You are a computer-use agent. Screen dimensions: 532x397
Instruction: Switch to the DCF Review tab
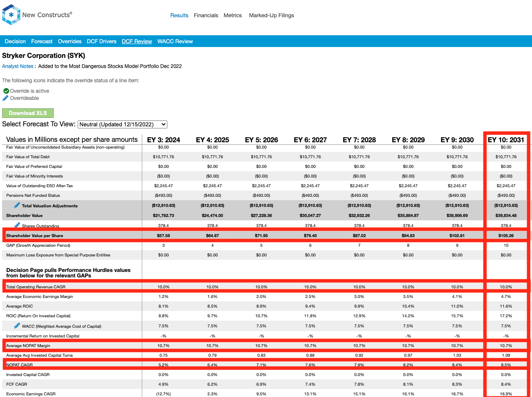click(137, 42)
